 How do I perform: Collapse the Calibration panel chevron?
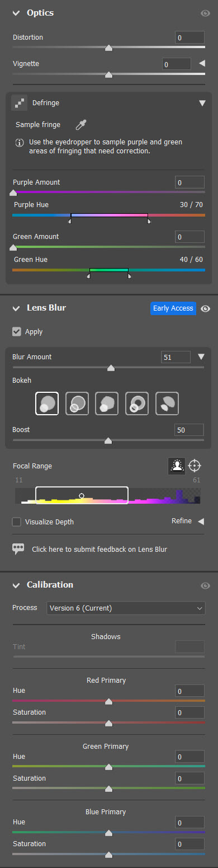pos(16,585)
